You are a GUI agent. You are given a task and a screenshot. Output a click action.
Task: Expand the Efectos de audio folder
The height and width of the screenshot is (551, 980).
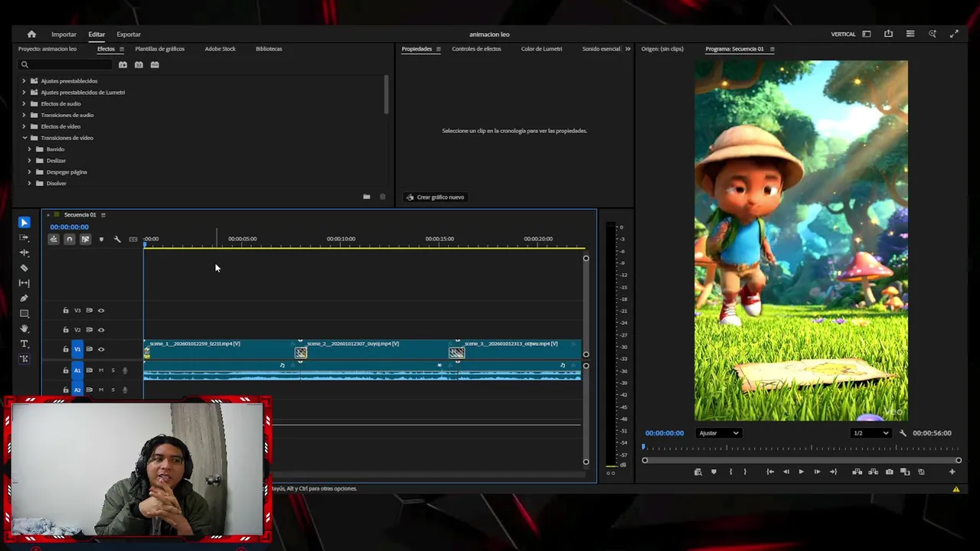(24, 104)
